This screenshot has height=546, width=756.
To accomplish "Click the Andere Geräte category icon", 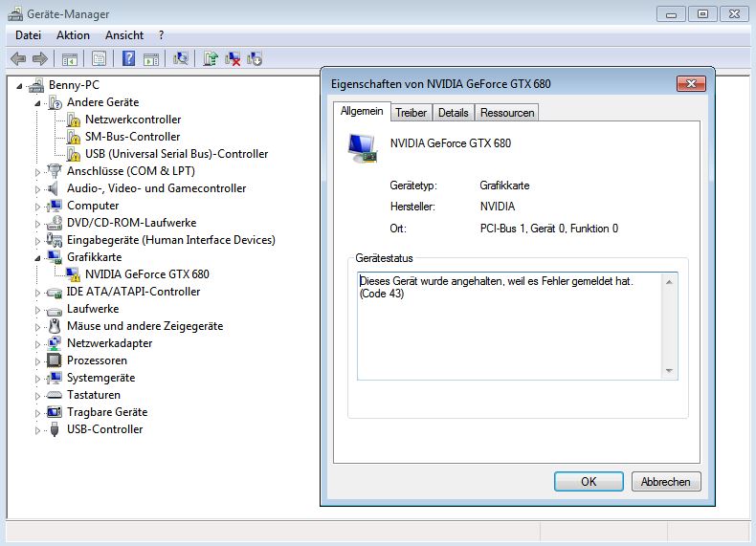I will (x=55, y=102).
